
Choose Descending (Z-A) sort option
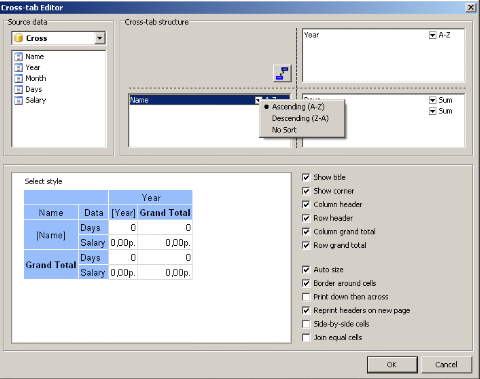tap(302, 118)
